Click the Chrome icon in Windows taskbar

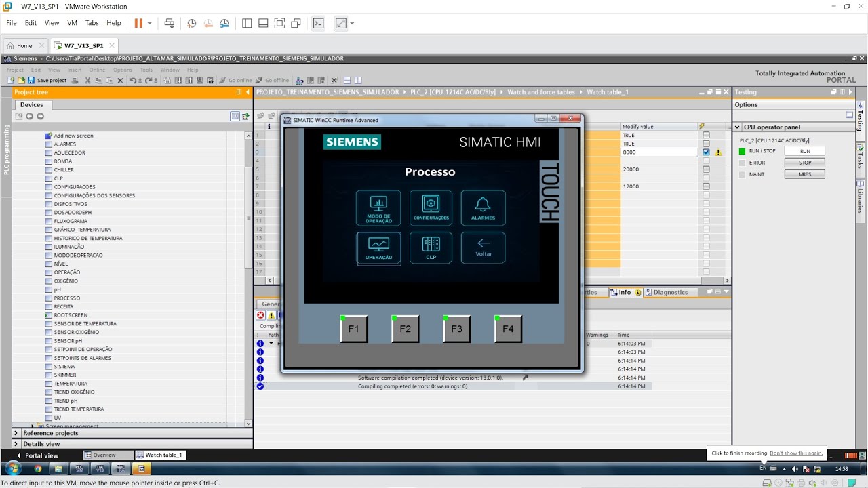(x=37, y=468)
